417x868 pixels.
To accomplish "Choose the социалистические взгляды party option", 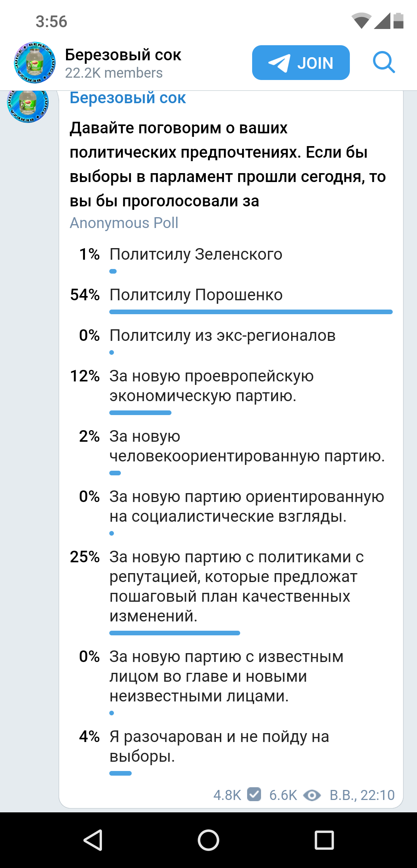I will (x=231, y=511).
